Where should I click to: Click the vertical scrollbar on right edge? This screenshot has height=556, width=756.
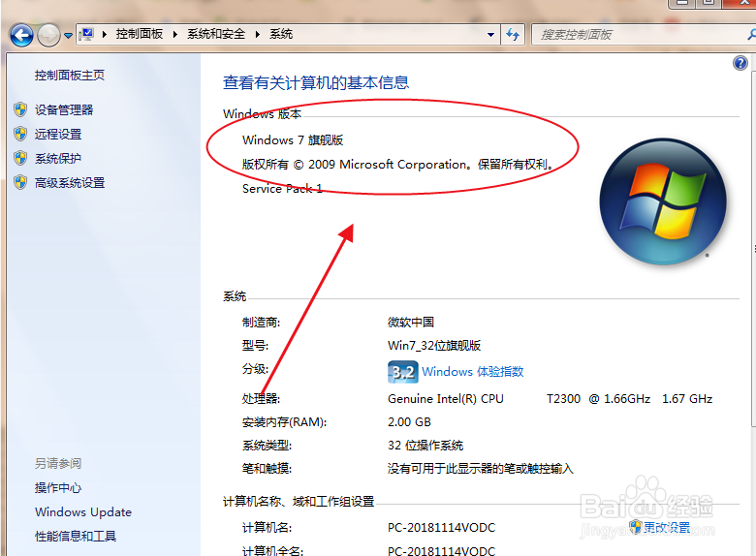(754, 249)
